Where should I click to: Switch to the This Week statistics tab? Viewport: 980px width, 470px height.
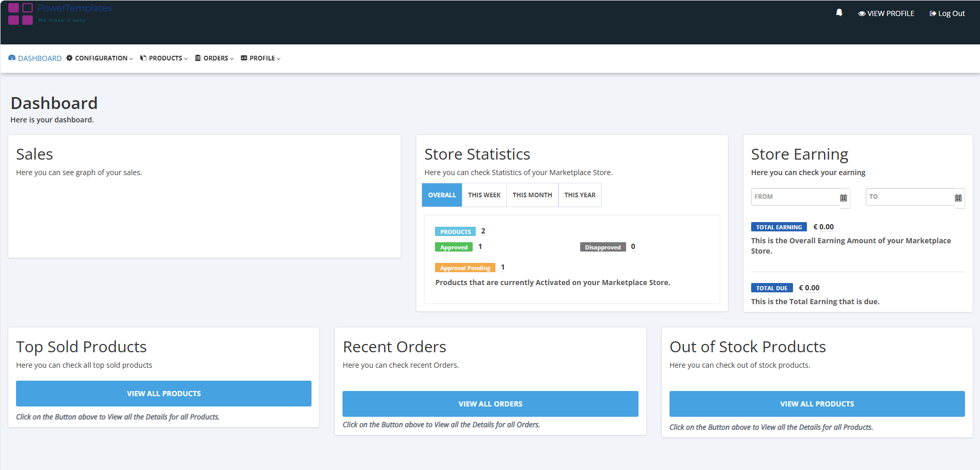[484, 195]
